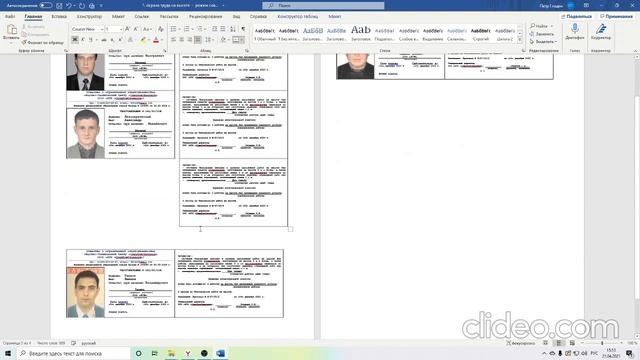The width and height of the screenshot is (640, 360).
Task: Toggle Show paragraph marks
Action: (x=243, y=29)
